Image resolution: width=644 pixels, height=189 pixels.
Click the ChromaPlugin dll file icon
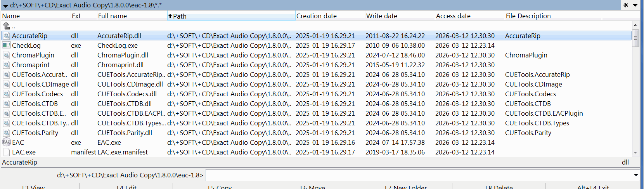6,55
